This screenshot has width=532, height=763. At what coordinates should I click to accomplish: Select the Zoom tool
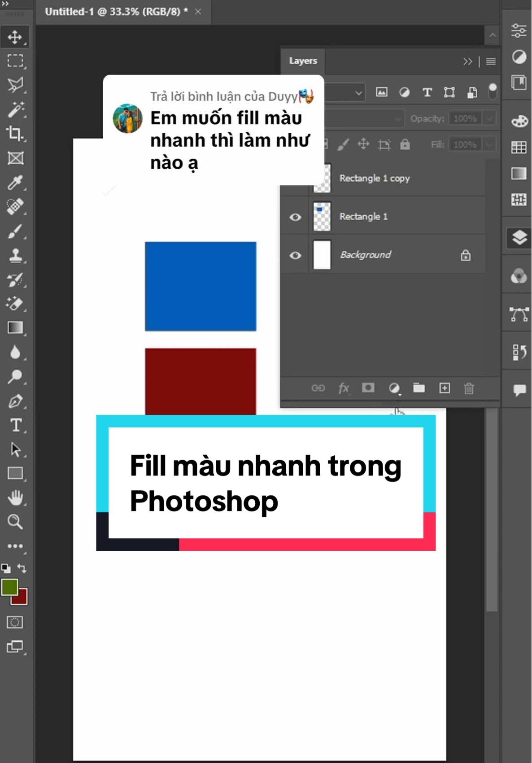click(x=15, y=522)
